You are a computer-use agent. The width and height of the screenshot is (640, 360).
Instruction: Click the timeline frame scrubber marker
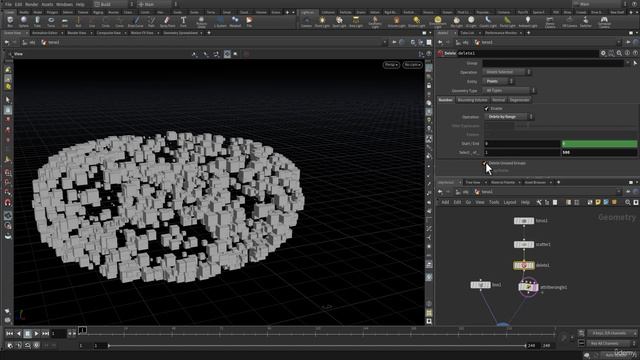pyautogui.click(x=82, y=329)
